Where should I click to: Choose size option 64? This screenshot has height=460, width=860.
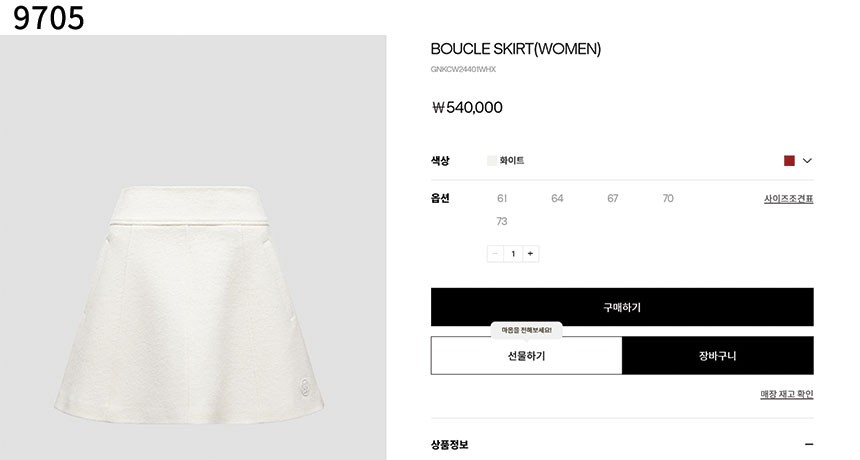pos(557,198)
